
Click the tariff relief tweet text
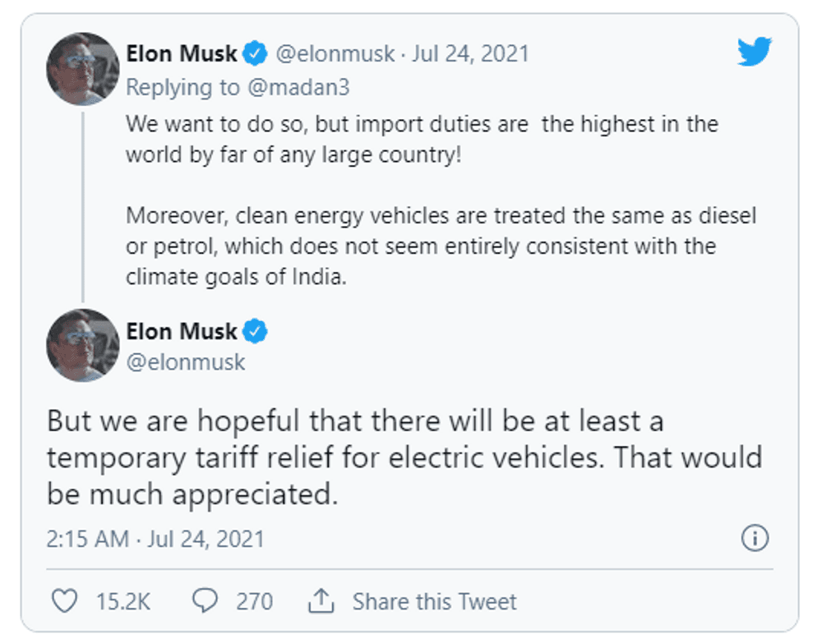pos(403,458)
